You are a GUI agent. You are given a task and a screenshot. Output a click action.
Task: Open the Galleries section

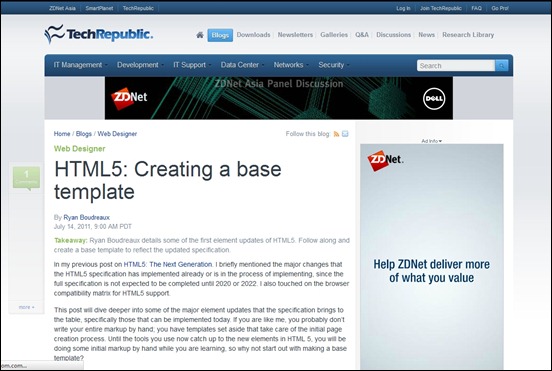(334, 35)
